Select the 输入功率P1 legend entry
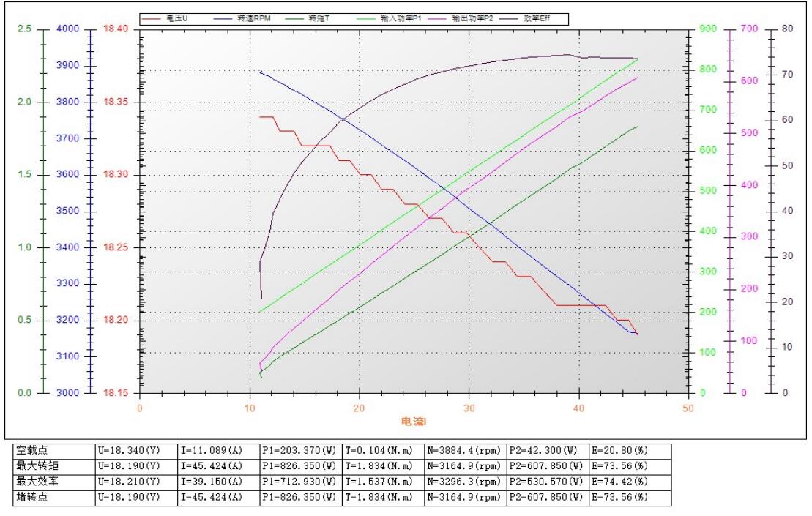 click(395, 18)
